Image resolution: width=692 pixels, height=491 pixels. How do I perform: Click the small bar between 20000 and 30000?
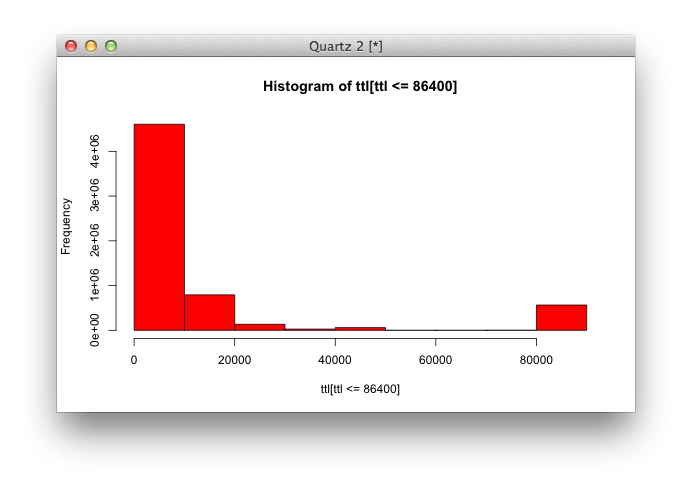[x=259, y=327]
